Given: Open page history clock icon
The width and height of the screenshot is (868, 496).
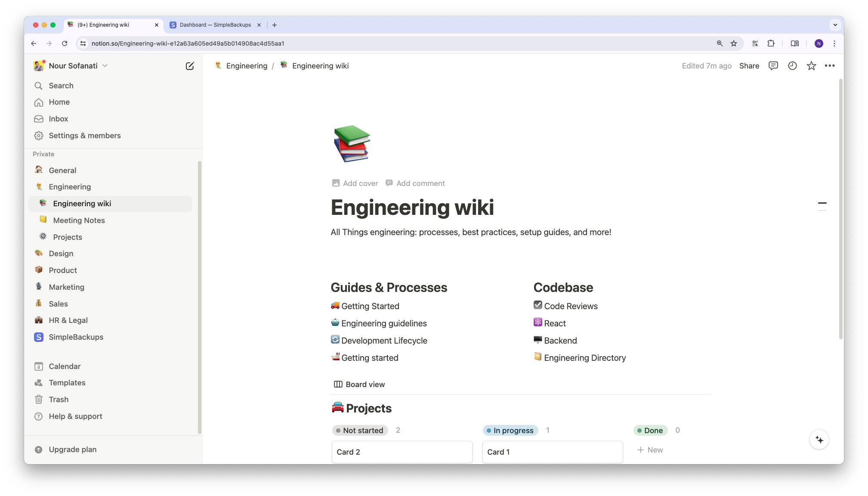Looking at the screenshot, I should (792, 66).
